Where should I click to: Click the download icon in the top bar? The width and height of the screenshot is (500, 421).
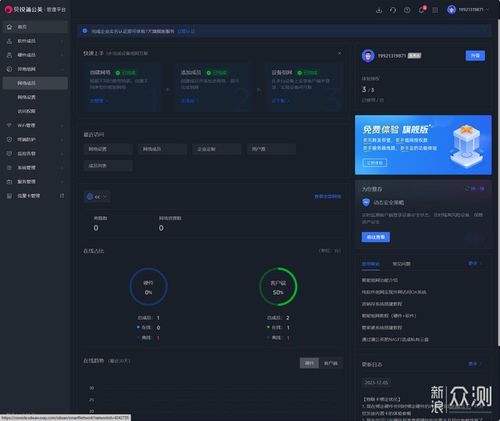[379, 10]
